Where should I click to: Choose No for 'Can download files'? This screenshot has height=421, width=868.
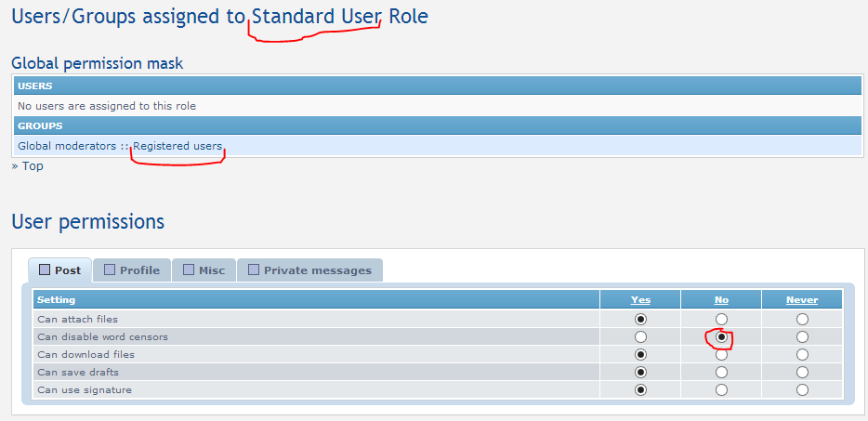click(721, 354)
